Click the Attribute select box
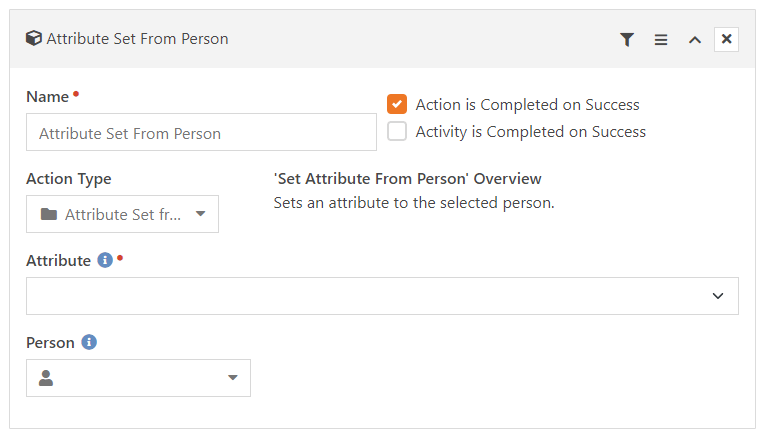Viewport: 763px width, 440px height. (382, 296)
